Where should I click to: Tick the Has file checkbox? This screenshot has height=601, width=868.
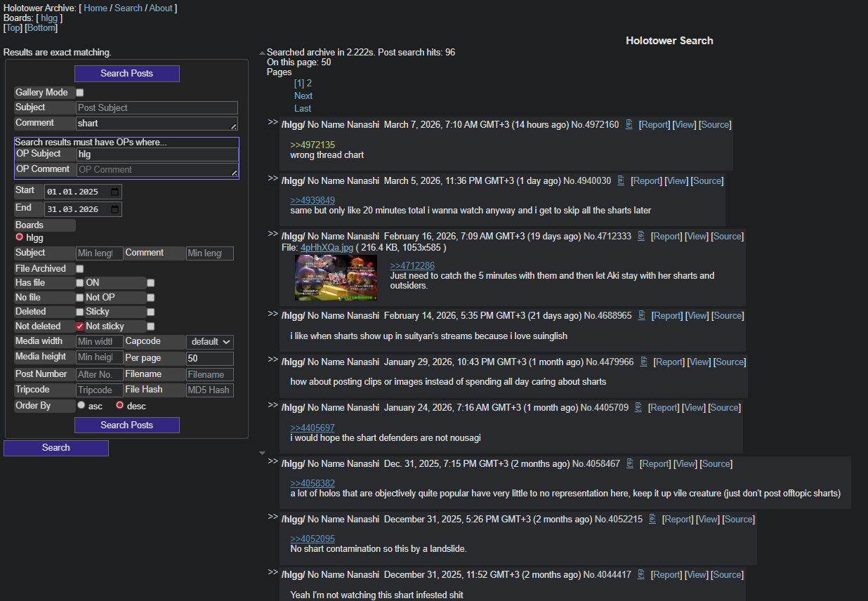coord(80,283)
